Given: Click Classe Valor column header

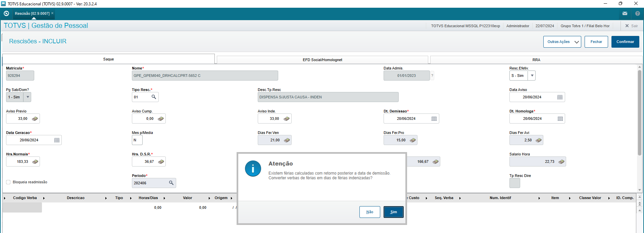Looking at the screenshot, I should pyautogui.click(x=590, y=198).
